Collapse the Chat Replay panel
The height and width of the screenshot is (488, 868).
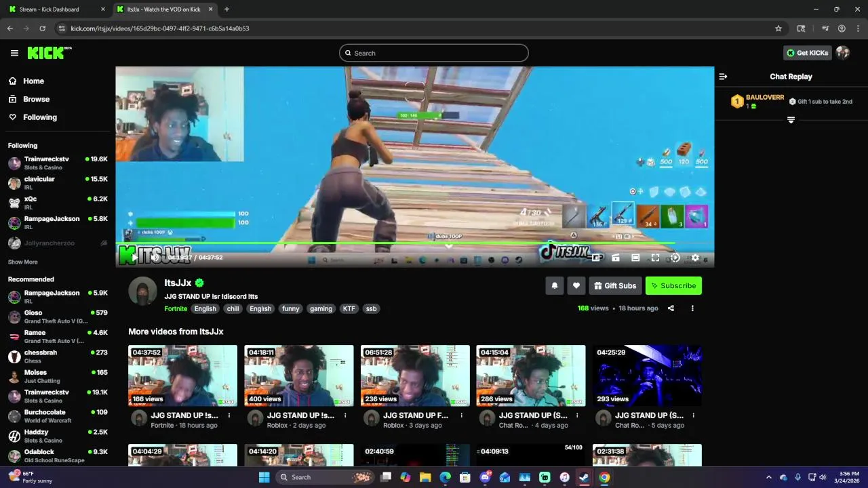coord(723,77)
